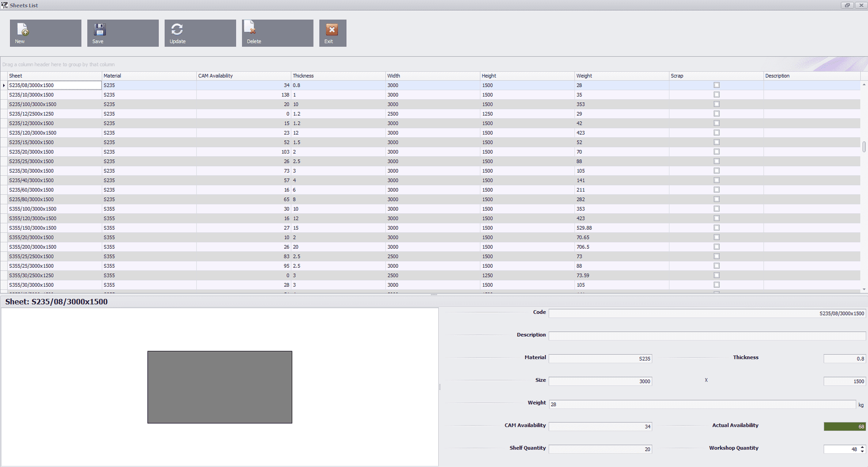This screenshot has width=868, height=467.
Task: Sort by the Material column header
Action: click(x=149, y=76)
